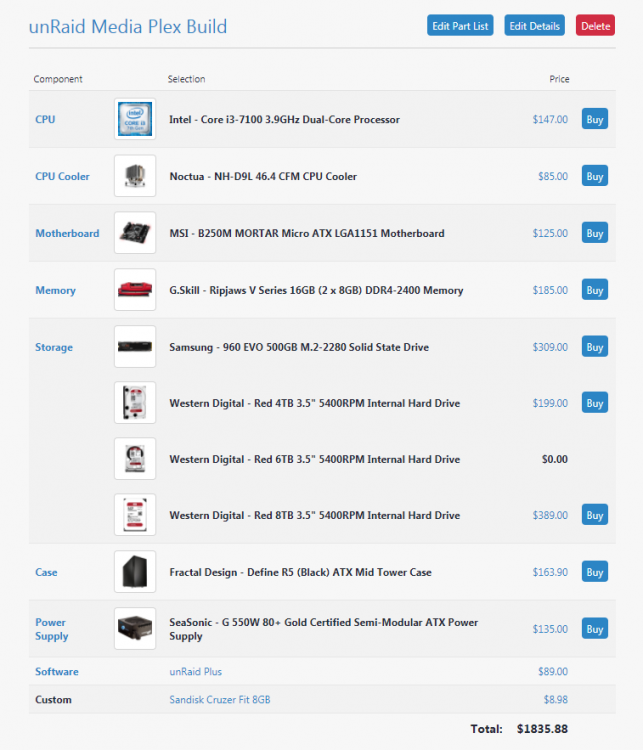The width and height of the screenshot is (643, 750).
Task: Select the Noctua NH-D9L cooler name
Action: pos(263,176)
